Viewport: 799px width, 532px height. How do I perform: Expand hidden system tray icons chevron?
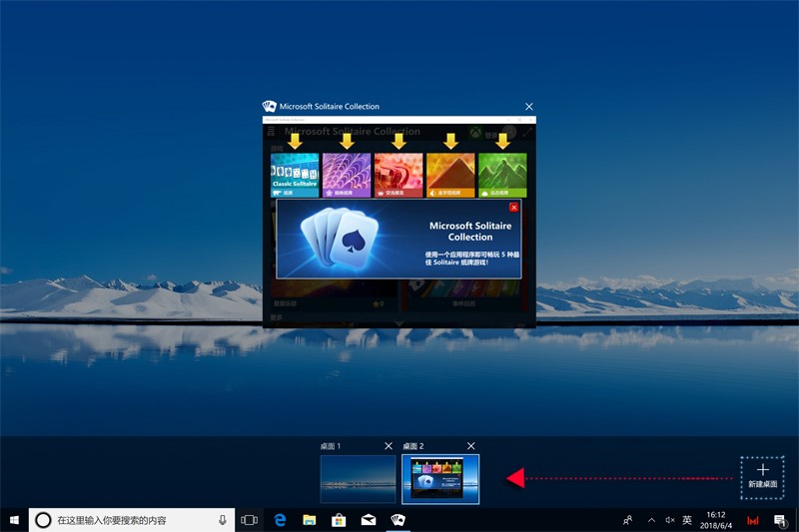652,520
